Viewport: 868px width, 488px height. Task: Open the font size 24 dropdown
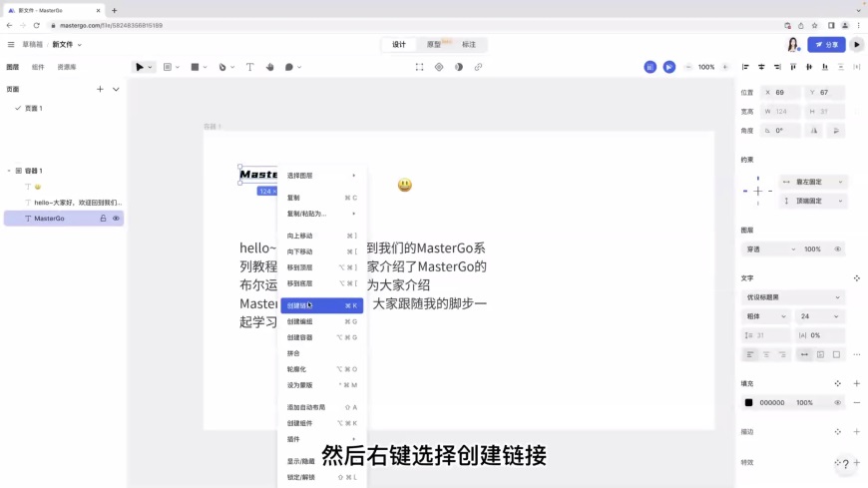(820, 316)
